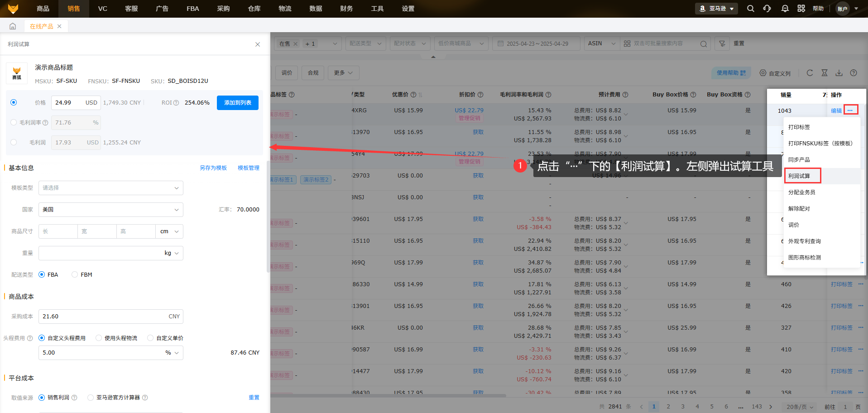Select FBM delivery type
The image size is (868, 413).
(x=75, y=274)
